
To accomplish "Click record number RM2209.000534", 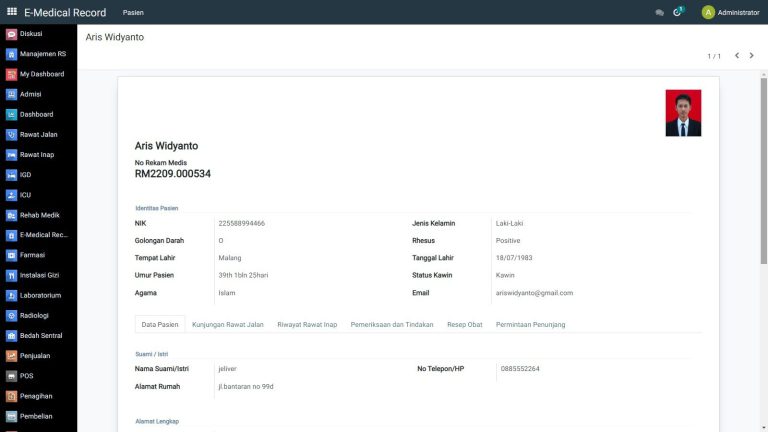I will coord(173,174).
